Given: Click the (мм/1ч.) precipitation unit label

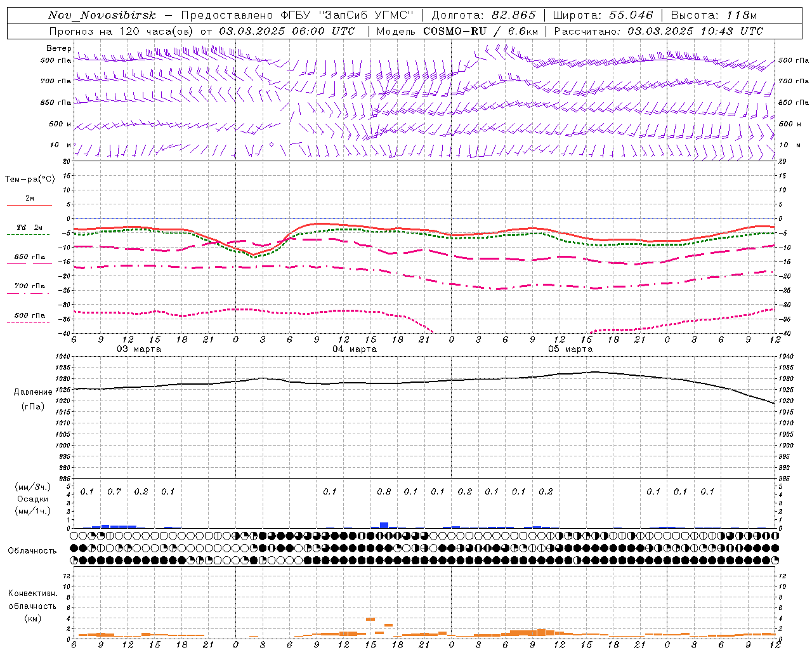Looking at the screenshot, I should pyautogui.click(x=33, y=511).
